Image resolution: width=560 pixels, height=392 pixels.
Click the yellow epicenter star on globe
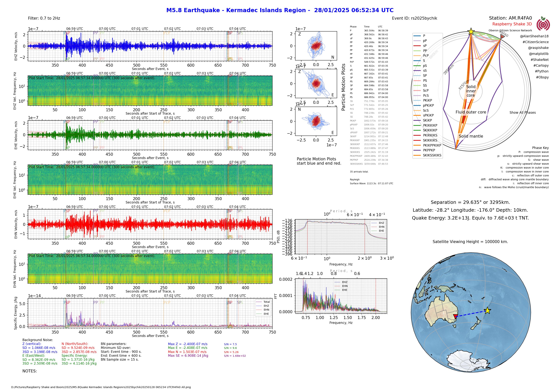[487, 311]
